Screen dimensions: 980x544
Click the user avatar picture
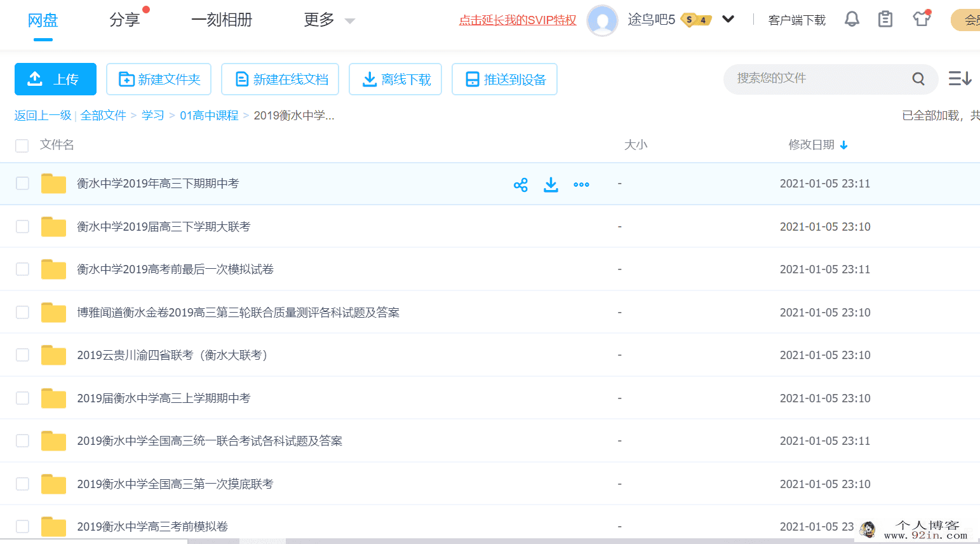pyautogui.click(x=602, y=20)
